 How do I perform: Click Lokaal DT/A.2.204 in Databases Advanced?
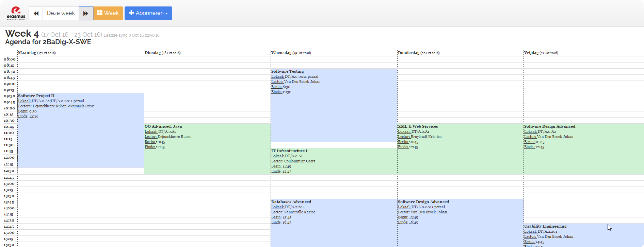(288, 207)
